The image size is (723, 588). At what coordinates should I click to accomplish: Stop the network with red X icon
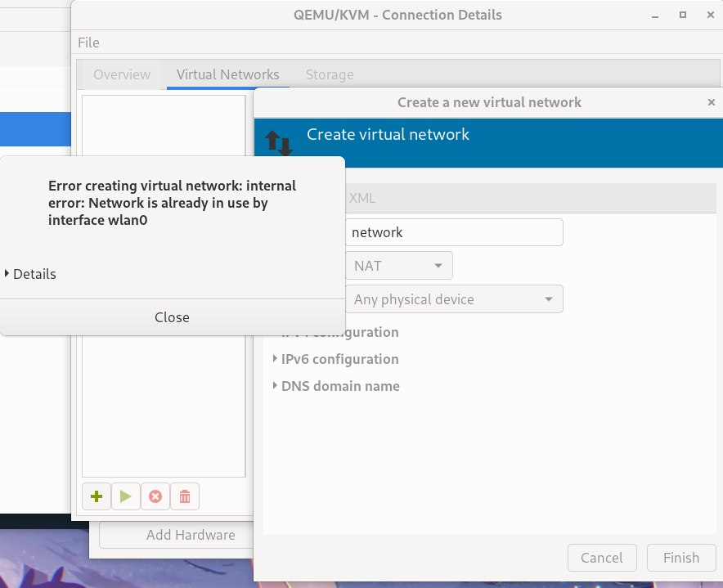(x=155, y=496)
